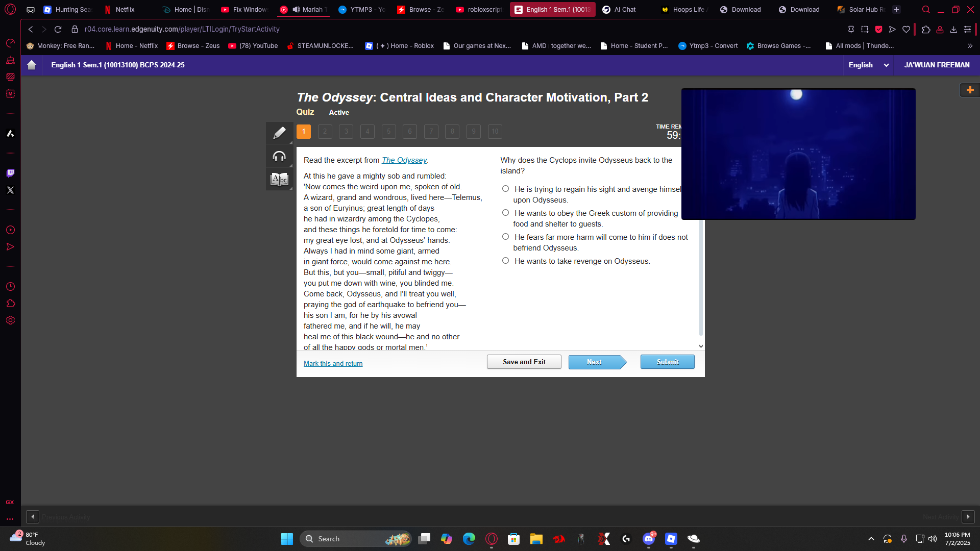Reload the current page
Image resolution: width=980 pixels, height=551 pixels.
point(58,29)
